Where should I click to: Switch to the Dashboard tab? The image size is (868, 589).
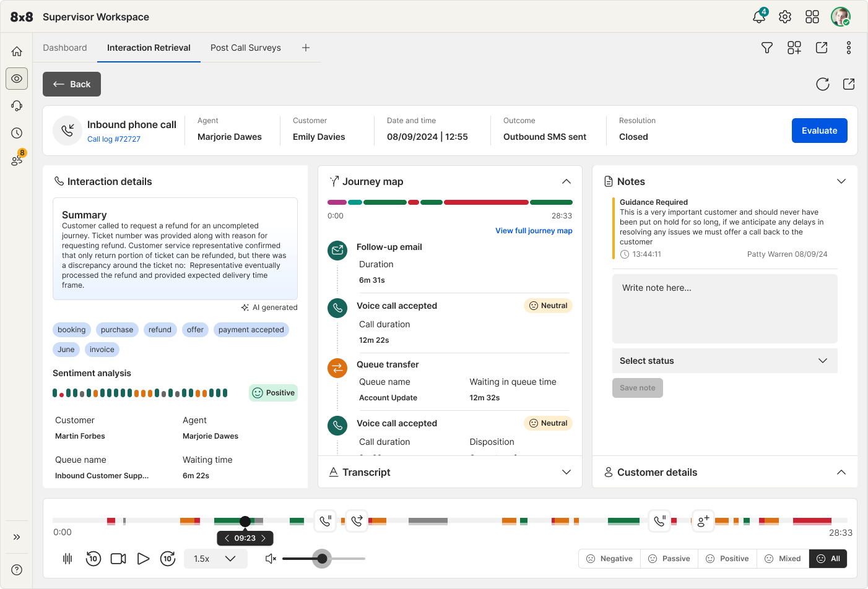tap(65, 48)
